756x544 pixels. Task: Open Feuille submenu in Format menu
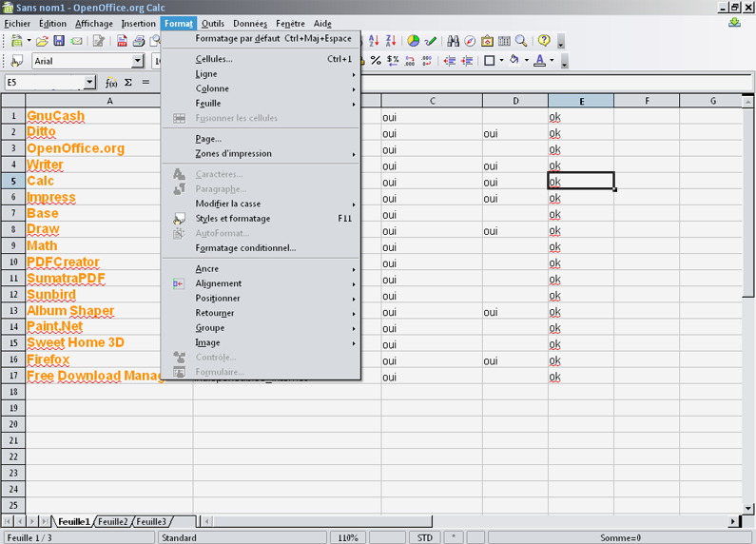tap(261, 104)
